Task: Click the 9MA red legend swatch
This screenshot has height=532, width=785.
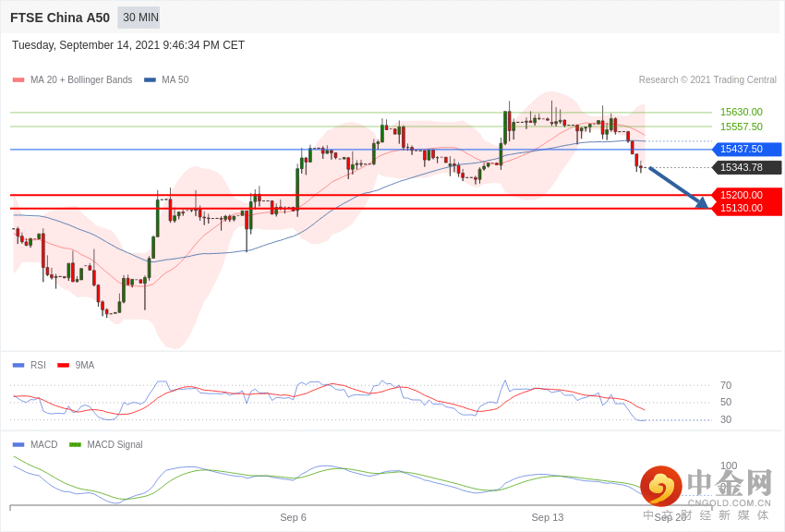Action: 63,366
